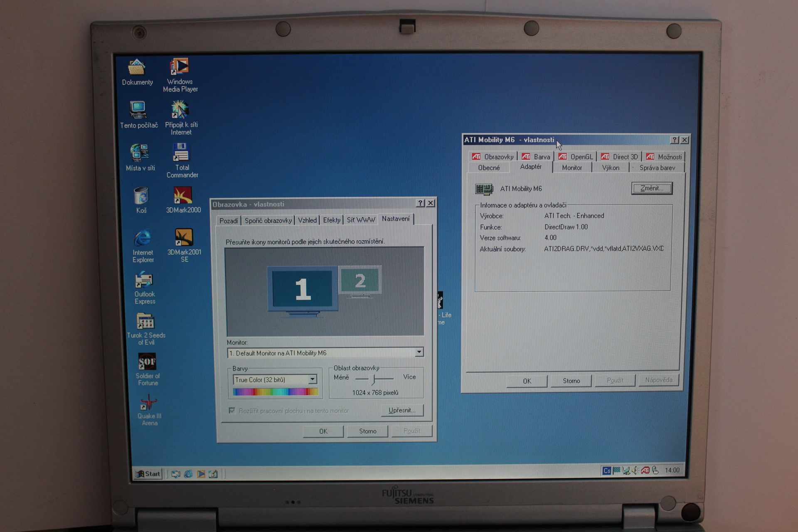Cancel Obrazovka dialog with Storno
798x532 pixels.
pos(368,431)
